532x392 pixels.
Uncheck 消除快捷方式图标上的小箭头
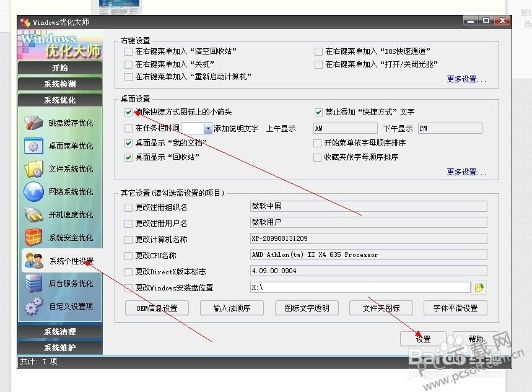pyautogui.click(x=128, y=112)
